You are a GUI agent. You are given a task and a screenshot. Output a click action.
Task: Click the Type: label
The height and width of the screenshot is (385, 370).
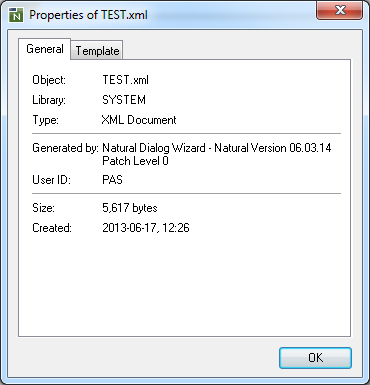(x=45, y=120)
